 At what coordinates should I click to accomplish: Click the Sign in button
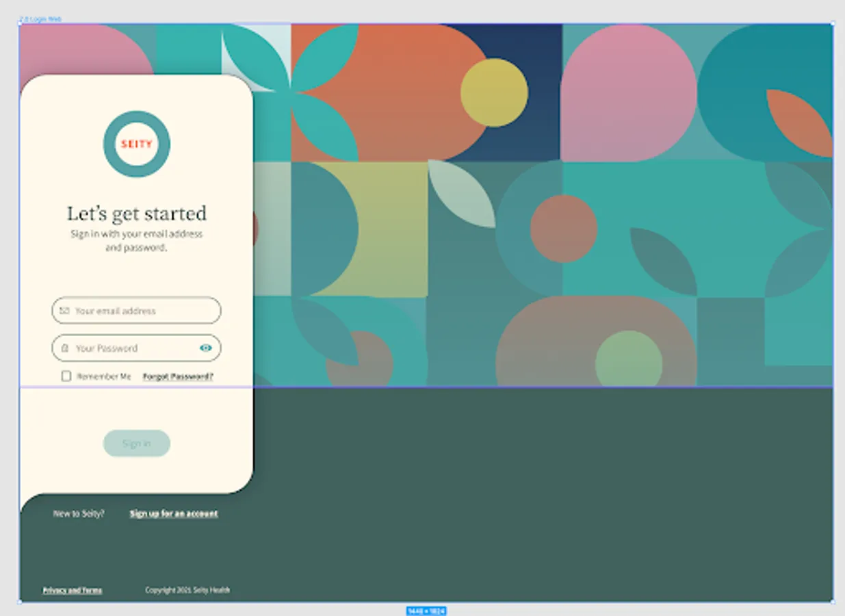(x=137, y=444)
